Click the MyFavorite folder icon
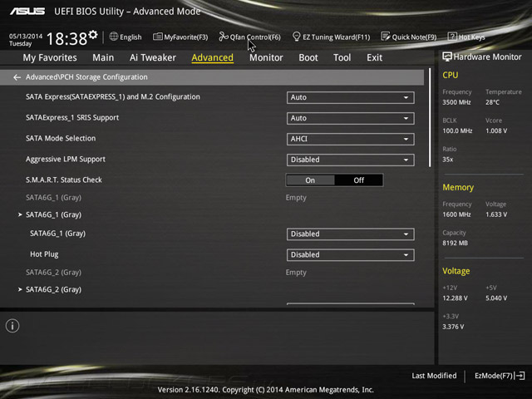This screenshot has width=532, height=399. tap(158, 37)
